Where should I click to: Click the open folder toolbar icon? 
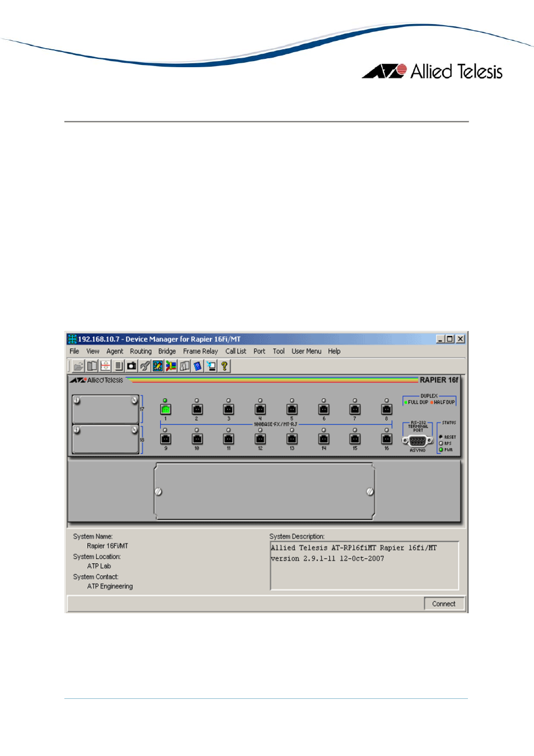[78, 366]
